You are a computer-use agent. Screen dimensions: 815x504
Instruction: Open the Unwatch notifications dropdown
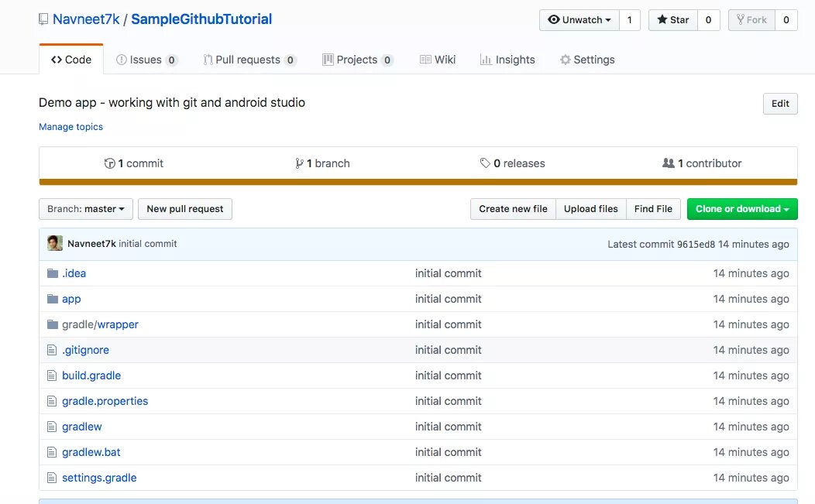click(x=579, y=20)
